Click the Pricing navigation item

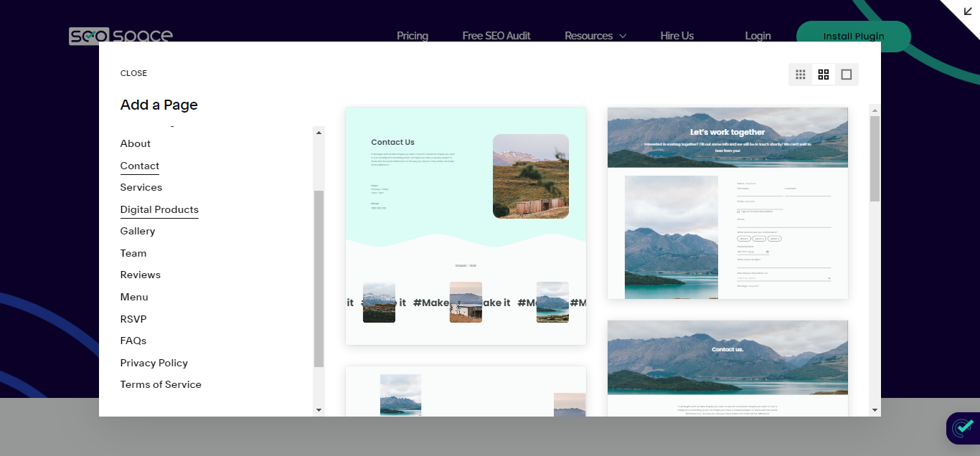(412, 35)
